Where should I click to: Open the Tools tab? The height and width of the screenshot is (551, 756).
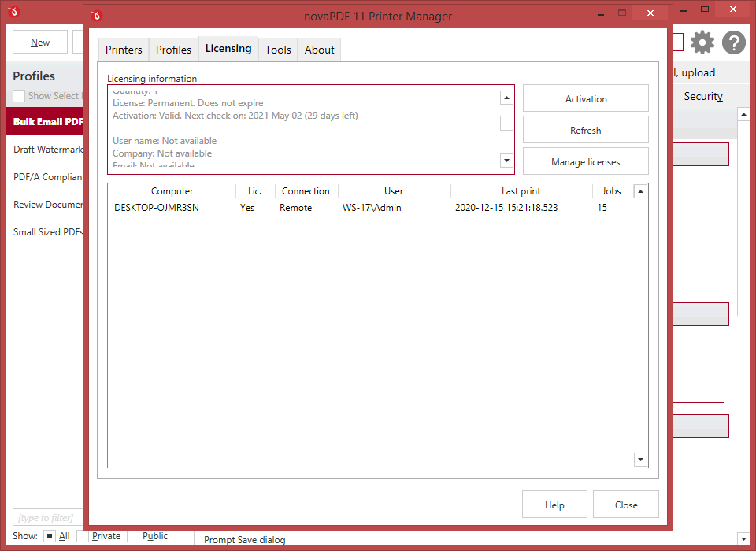click(x=278, y=50)
